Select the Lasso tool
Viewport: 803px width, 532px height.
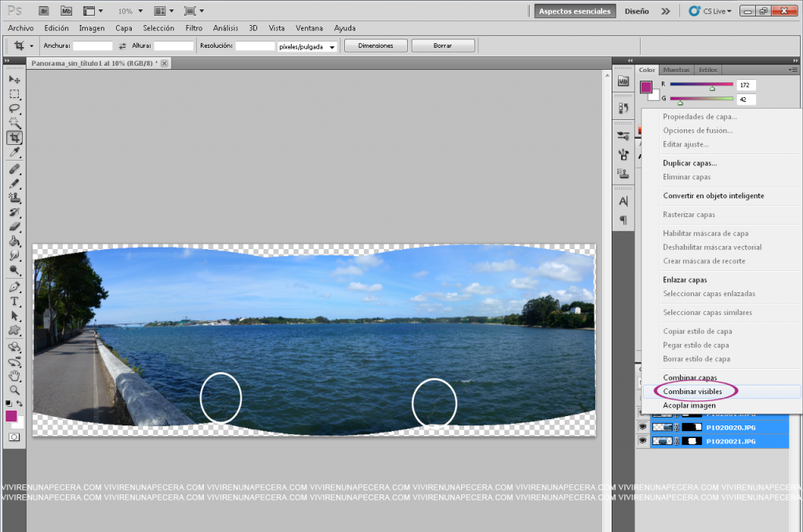pyautogui.click(x=14, y=108)
